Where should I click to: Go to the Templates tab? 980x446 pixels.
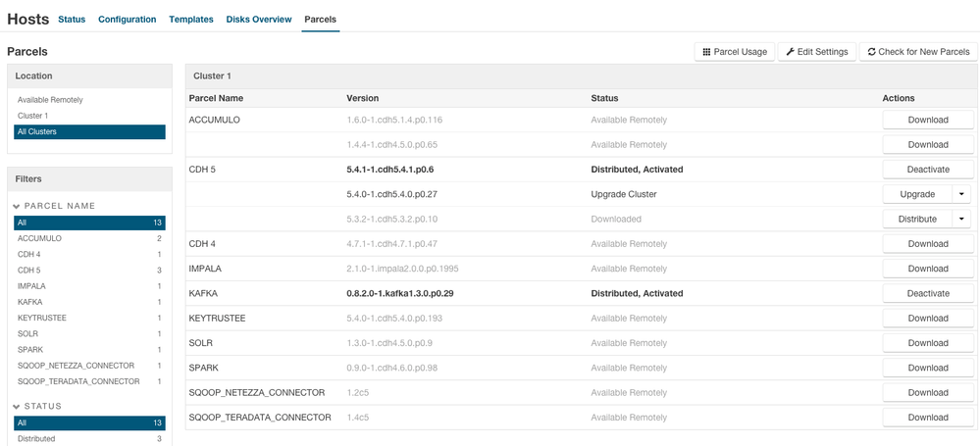(191, 20)
